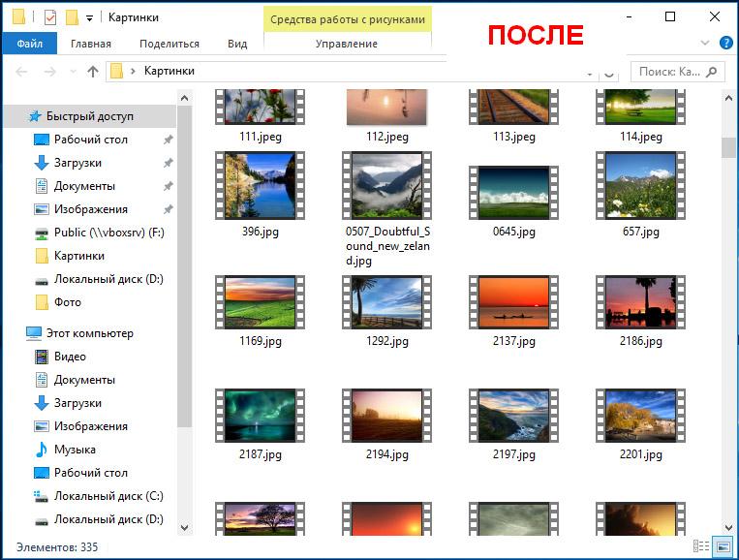The width and height of the screenshot is (739, 560).
Task: Go up one folder level
Action: (93, 72)
